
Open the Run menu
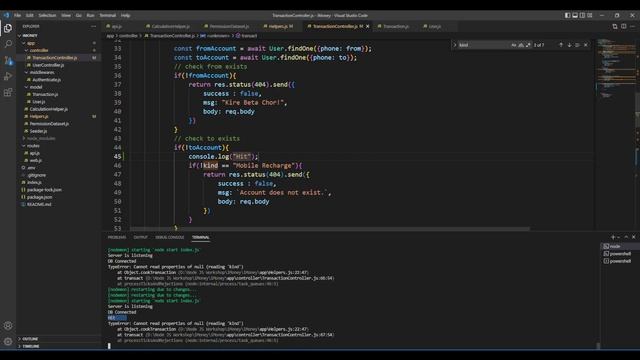(90, 16)
